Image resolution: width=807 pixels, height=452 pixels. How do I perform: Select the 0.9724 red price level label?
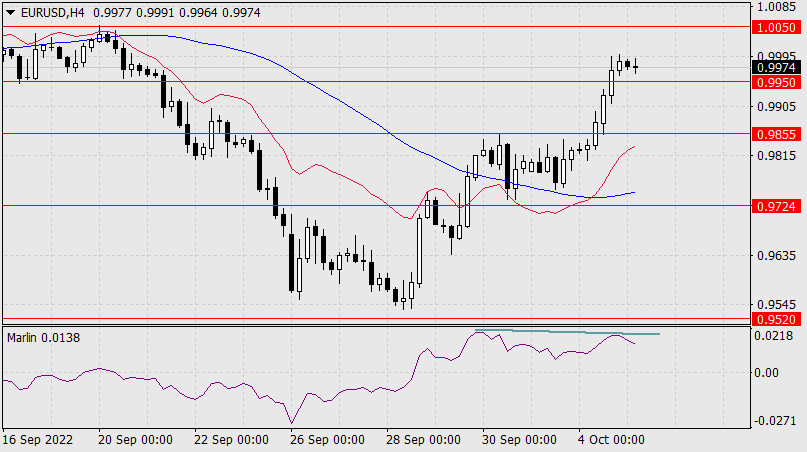point(777,206)
